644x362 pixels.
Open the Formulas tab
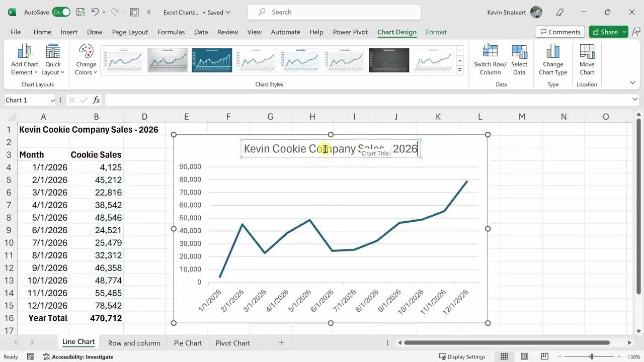tap(171, 32)
